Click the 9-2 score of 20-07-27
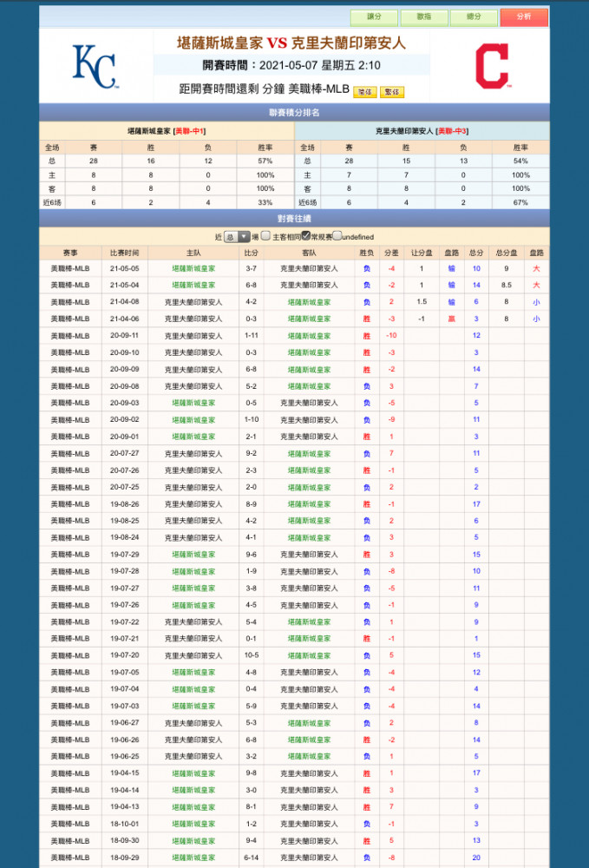This screenshot has width=589, height=868. pos(251,453)
